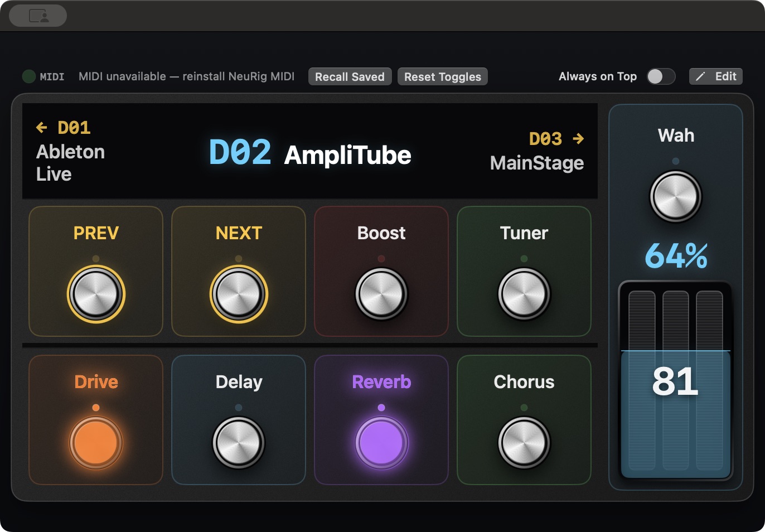The height and width of the screenshot is (532, 765).
Task: Open Edit mode
Action: click(x=716, y=76)
